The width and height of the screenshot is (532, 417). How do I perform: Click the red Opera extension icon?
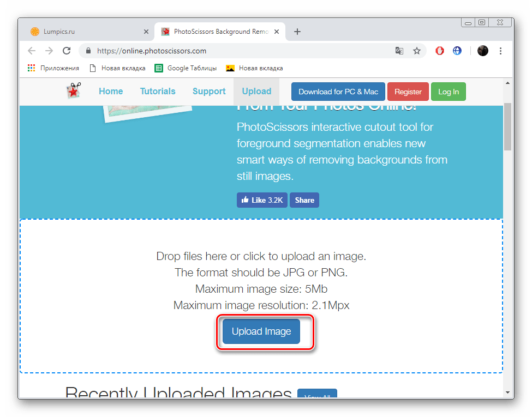[x=440, y=51]
